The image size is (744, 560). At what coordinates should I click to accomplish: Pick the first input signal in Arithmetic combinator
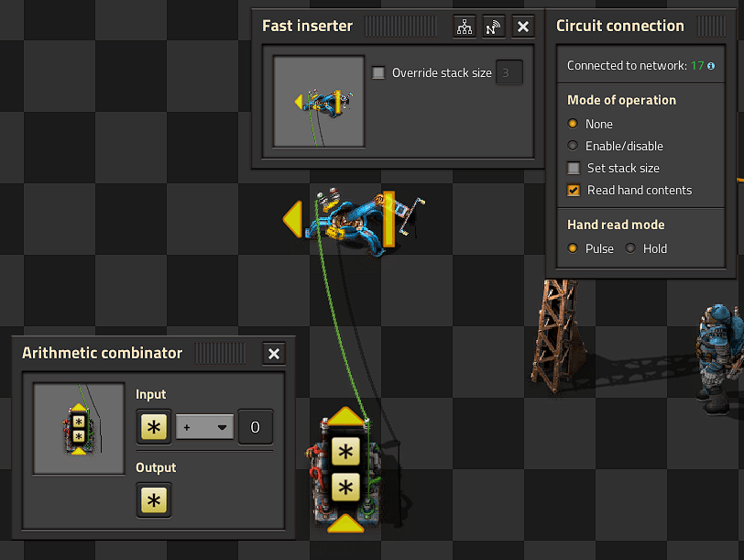point(154,427)
